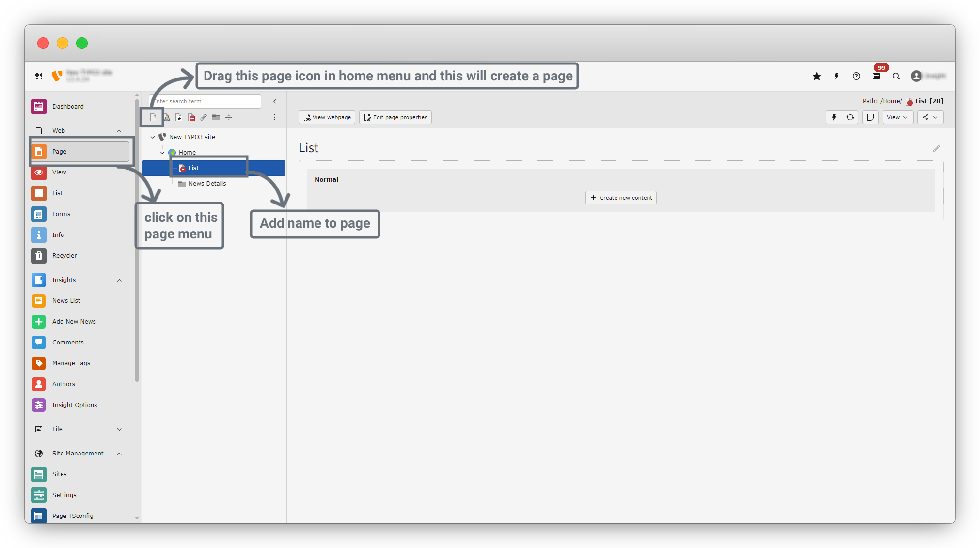This screenshot has width=980, height=548.
Task: Open the help question mark icon
Action: click(856, 76)
